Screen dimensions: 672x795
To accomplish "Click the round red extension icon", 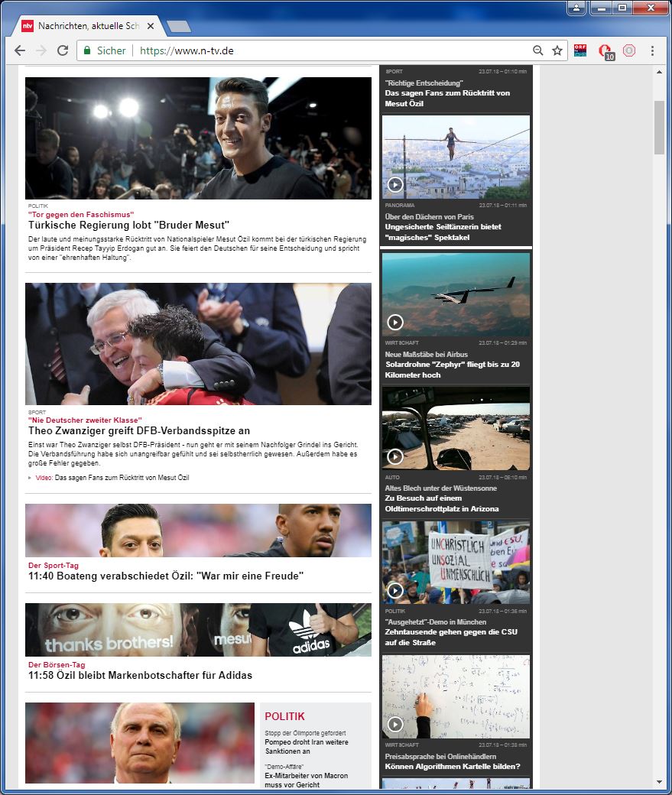I will click(629, 50).
